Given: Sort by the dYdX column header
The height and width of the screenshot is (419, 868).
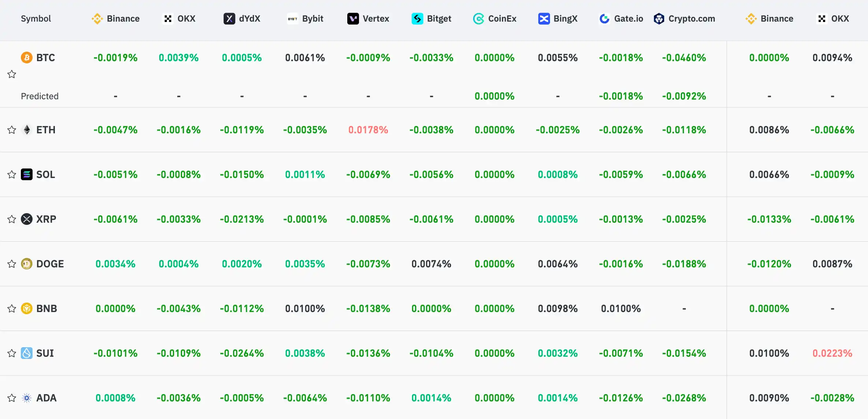Looking at the screenshot, I should [x=242, y=19].
